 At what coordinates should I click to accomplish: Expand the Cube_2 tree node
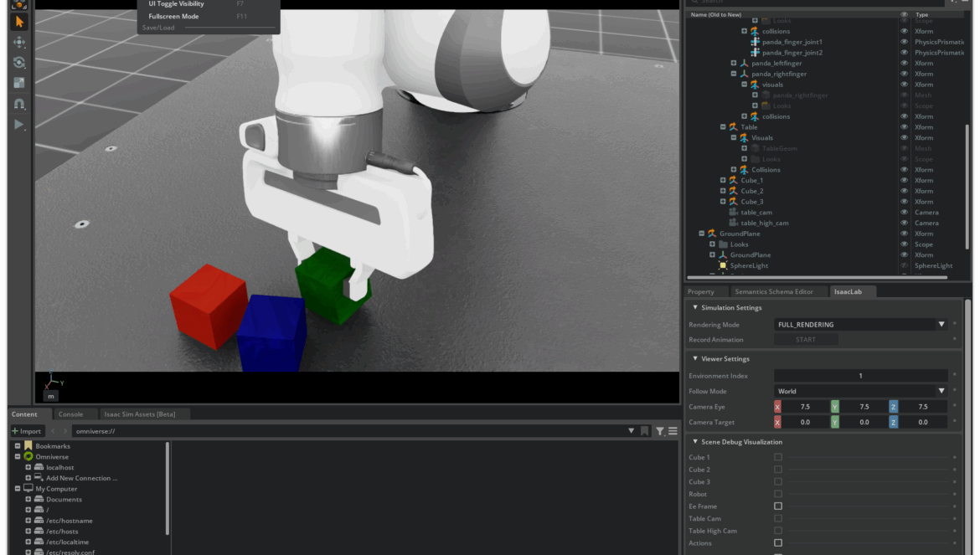pyautogui.click(x=723, y=191)
